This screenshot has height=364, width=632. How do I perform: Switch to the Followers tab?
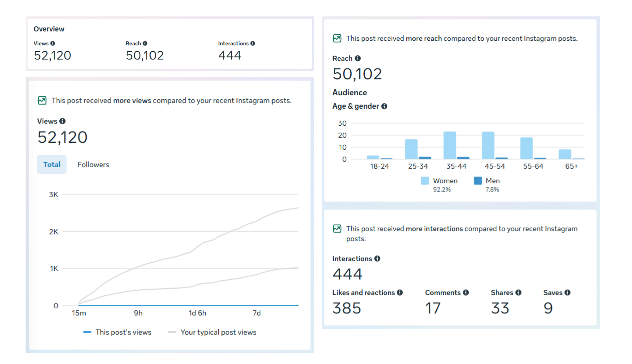(93, 164)
